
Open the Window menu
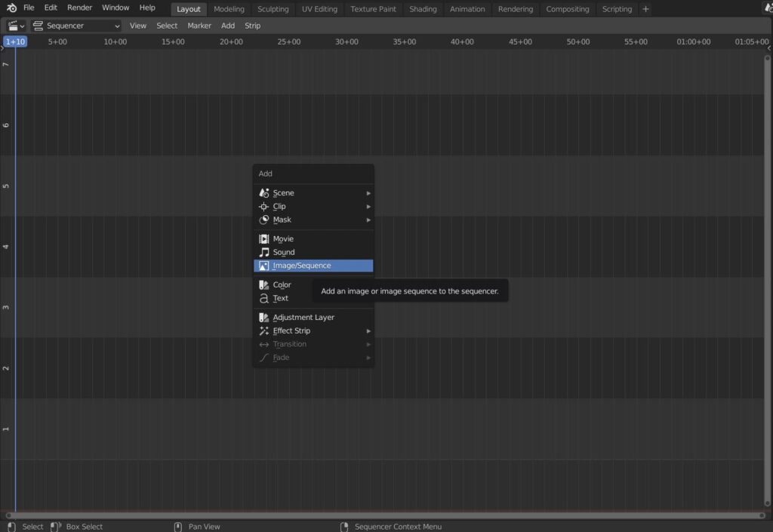click(115, 8)
